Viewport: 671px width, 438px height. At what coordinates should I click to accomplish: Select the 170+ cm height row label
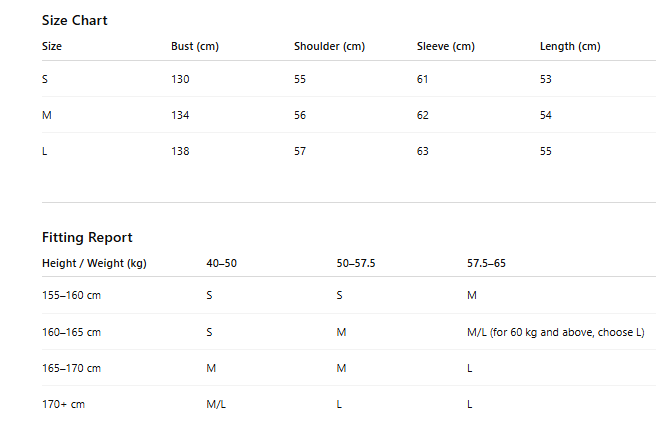click(63, 404)
